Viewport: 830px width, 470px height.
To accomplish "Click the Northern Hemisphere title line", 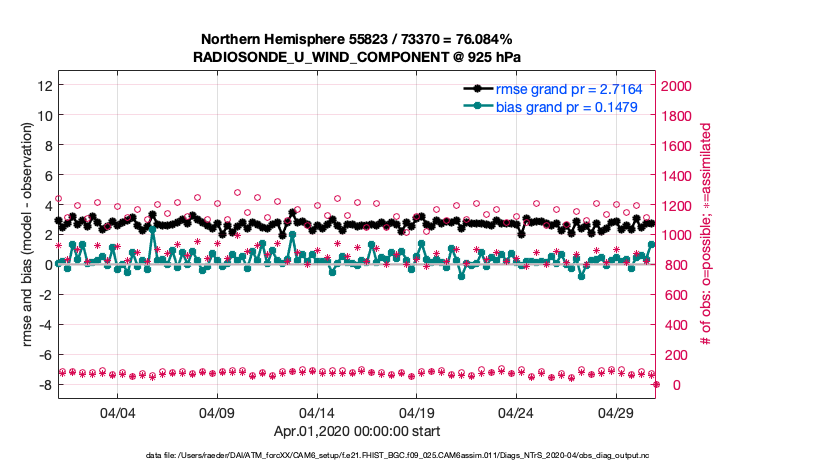I will point(356,40).
